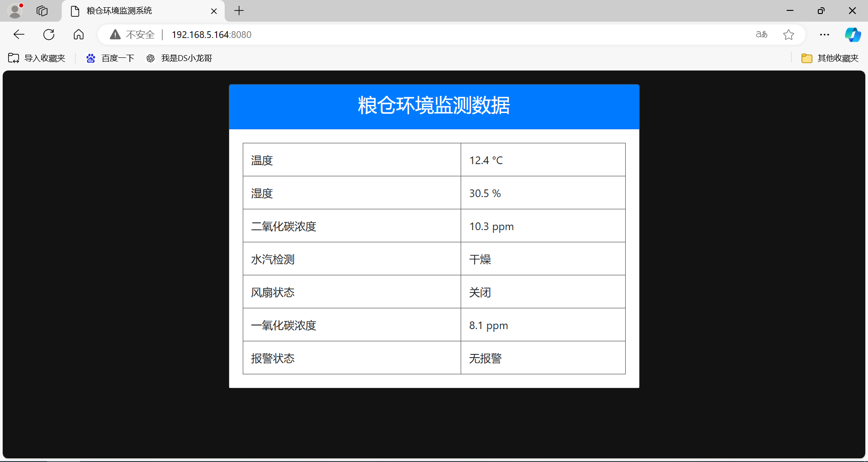Select the CO2 value 10.3 ppm
868x462 pixels.
(491, 226)
